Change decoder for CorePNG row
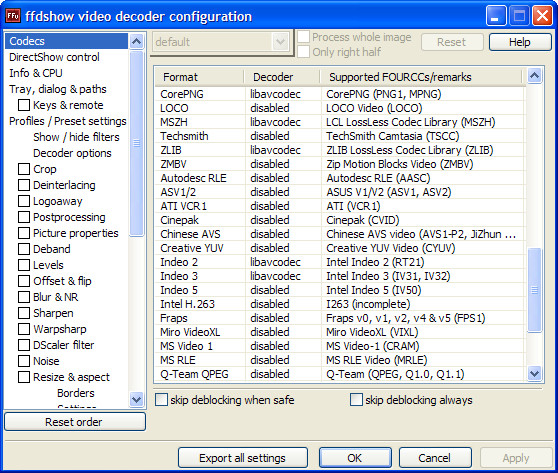558x473 pixels. click(x=275, y=94)
